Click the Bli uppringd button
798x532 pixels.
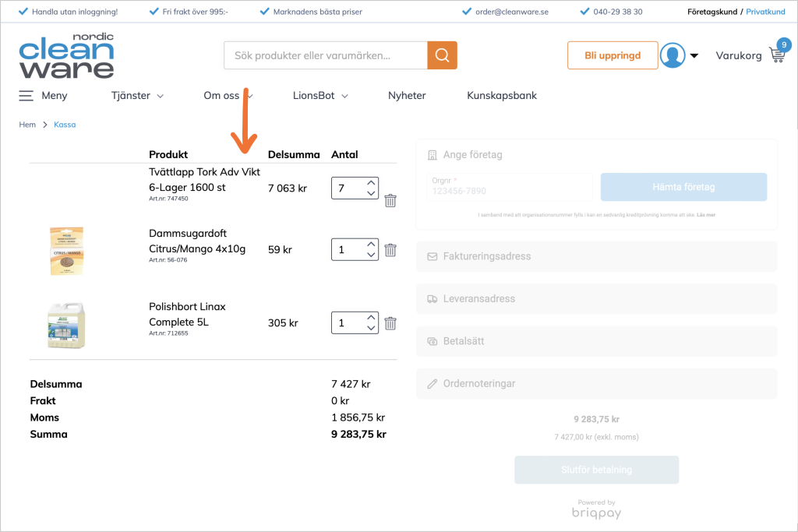click(613, 55)
